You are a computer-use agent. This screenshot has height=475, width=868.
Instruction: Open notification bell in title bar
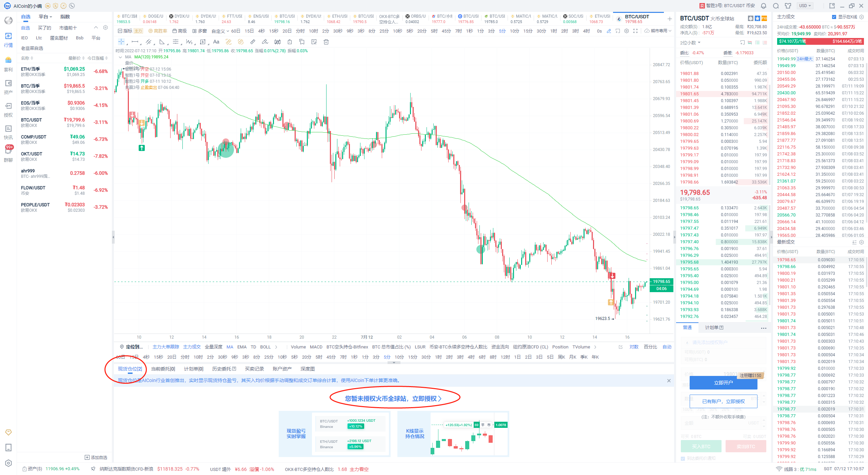pyautogui.click(x=764, y=6)
